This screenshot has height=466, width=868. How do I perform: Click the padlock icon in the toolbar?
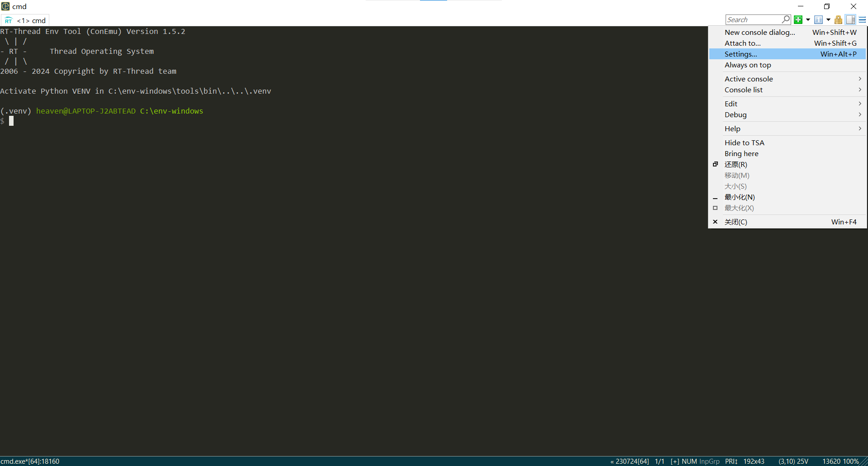point(839,19)
